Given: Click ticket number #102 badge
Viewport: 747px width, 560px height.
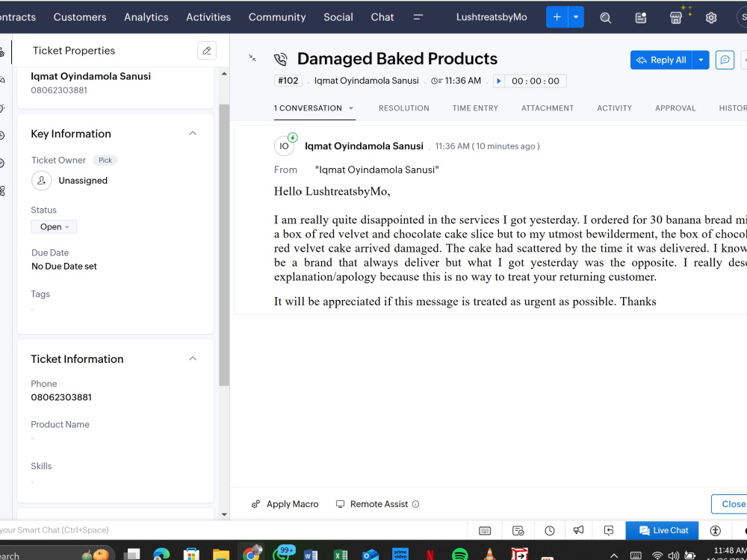Looking at the screenshot, I should [x=288, y=81].
